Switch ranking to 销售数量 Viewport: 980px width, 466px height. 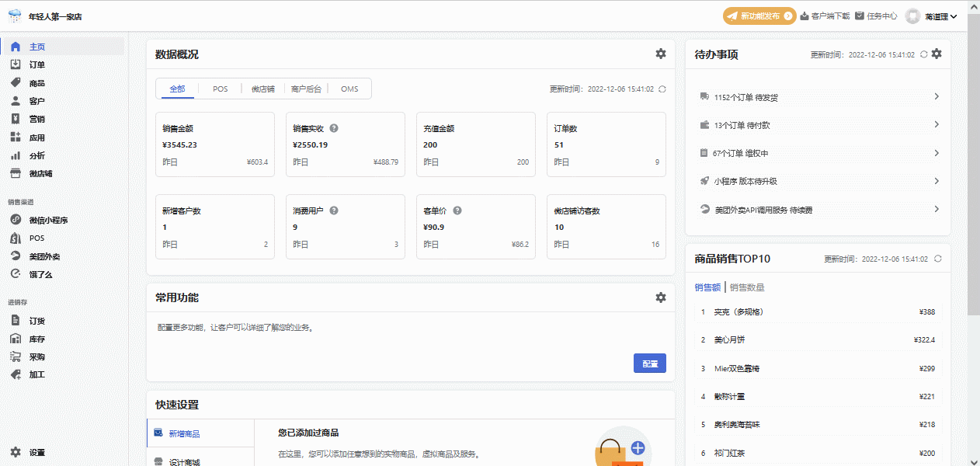747,287
